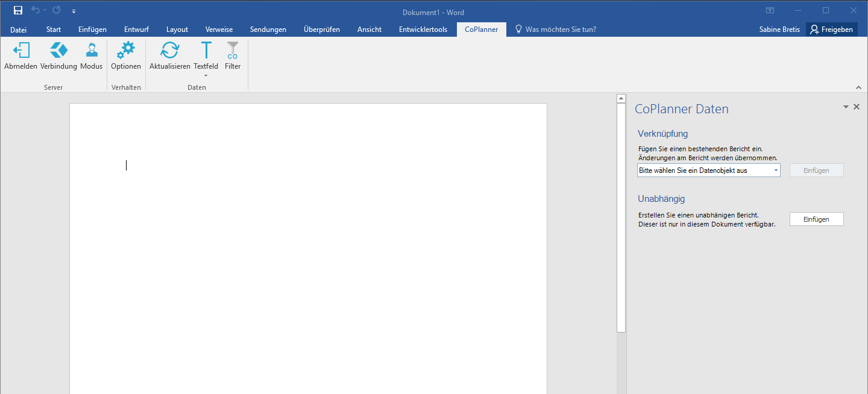The width and height of the screenshot is (868, 394).
Task: Switch to the Entwicklertools tab
Action: pyautogui.click(x=423, y=30)
